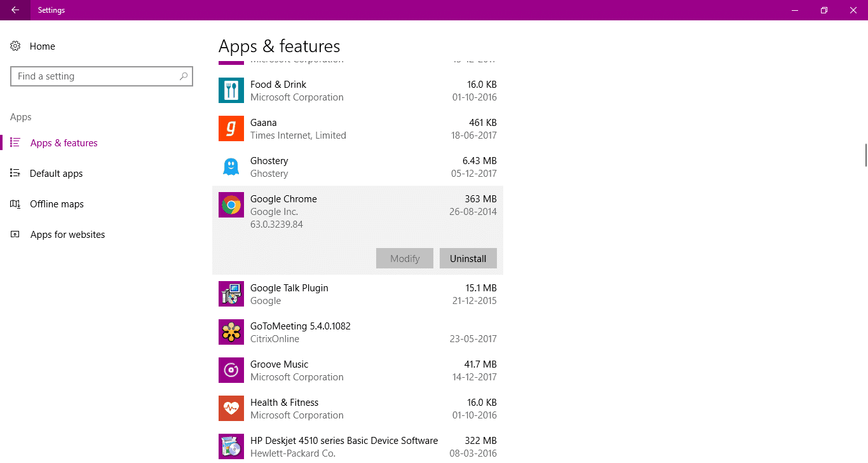Select the GoToMeeting flower icon

[x=231, y=332]
